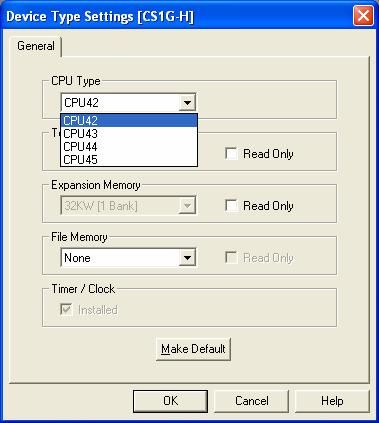Image resolution: width=379 pixels, height=423 pixels.
Task: Click the disabled Expansion Memory dropdown arrow
Action: tap(187, 206)
